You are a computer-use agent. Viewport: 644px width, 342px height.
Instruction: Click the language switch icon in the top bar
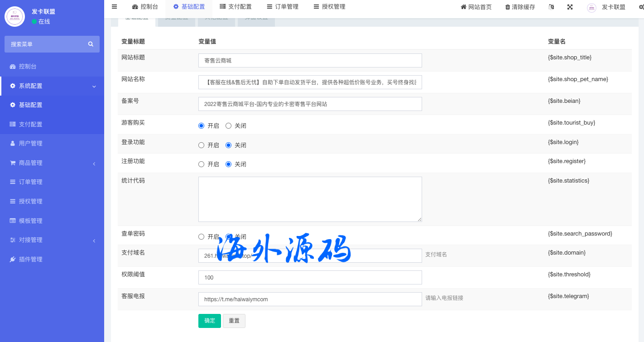551,7
